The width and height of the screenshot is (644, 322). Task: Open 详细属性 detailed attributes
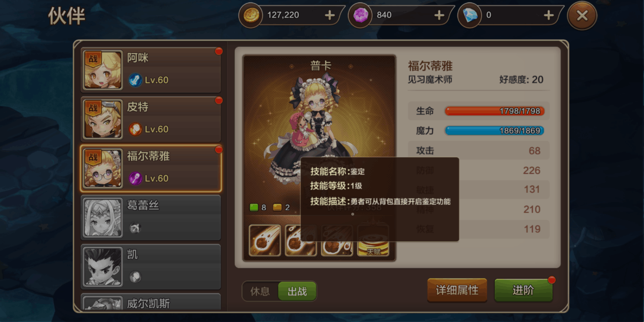457,290
